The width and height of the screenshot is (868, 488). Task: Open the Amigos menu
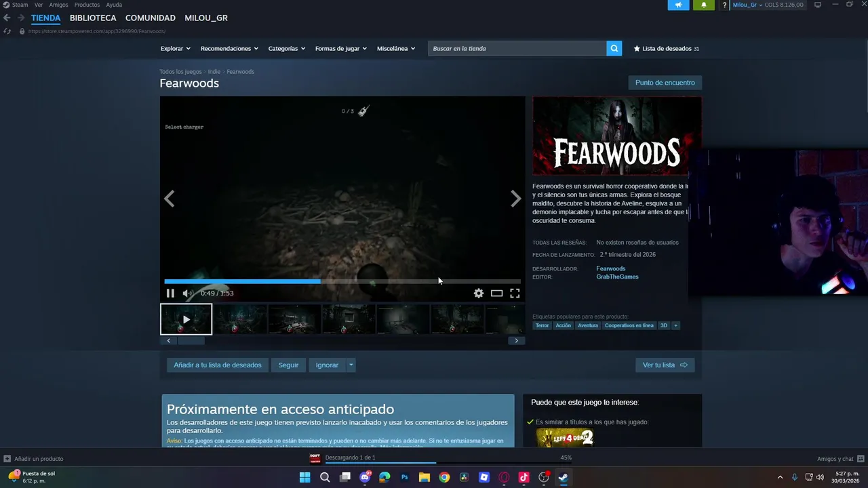[x=58, y=5]
